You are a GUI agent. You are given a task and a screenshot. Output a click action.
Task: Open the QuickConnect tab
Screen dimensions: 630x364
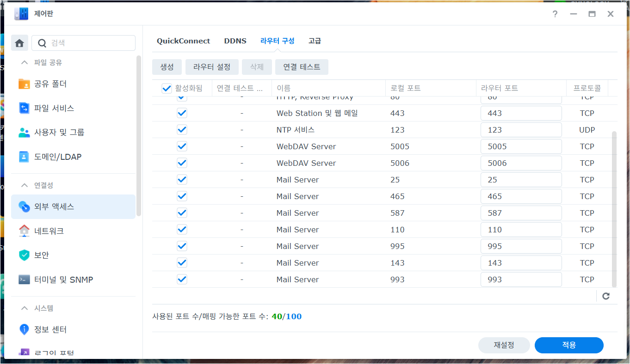pos(183,41)
